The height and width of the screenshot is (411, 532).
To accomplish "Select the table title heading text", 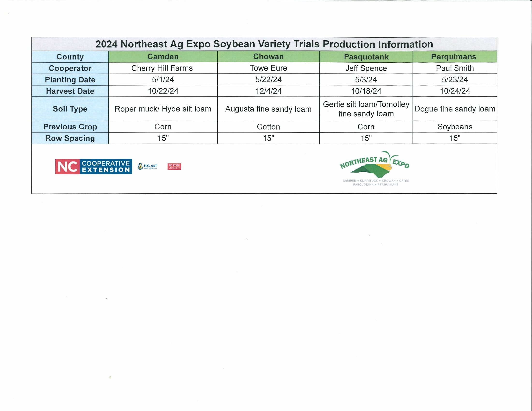I will click(x=264, y=44).
